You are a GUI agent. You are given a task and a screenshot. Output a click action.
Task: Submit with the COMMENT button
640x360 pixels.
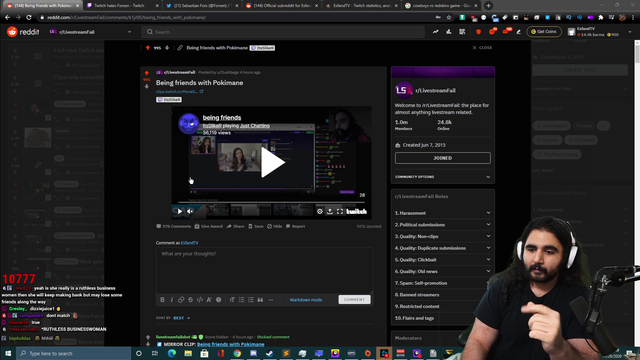354,300
